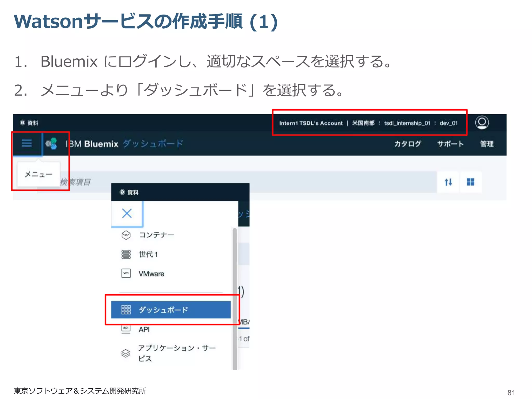Click the API icon in the menu
This screenshot has height=399, width=532.
[x=126, y=329]
